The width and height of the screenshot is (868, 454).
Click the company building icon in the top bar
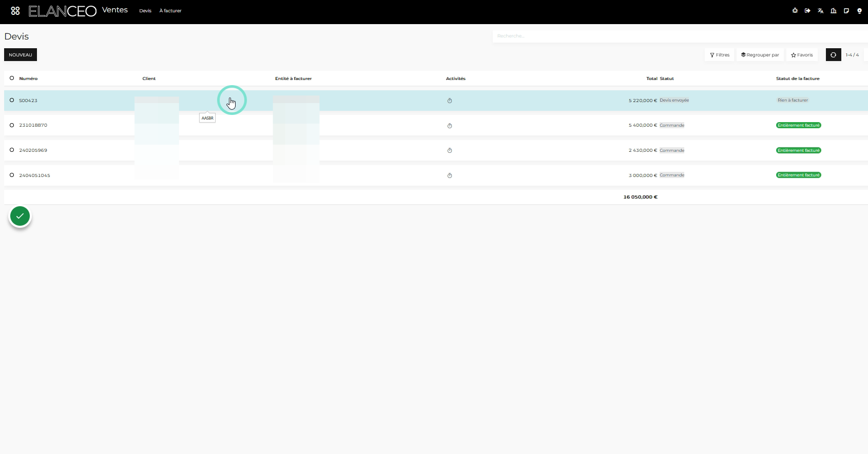tap(834, 11)
